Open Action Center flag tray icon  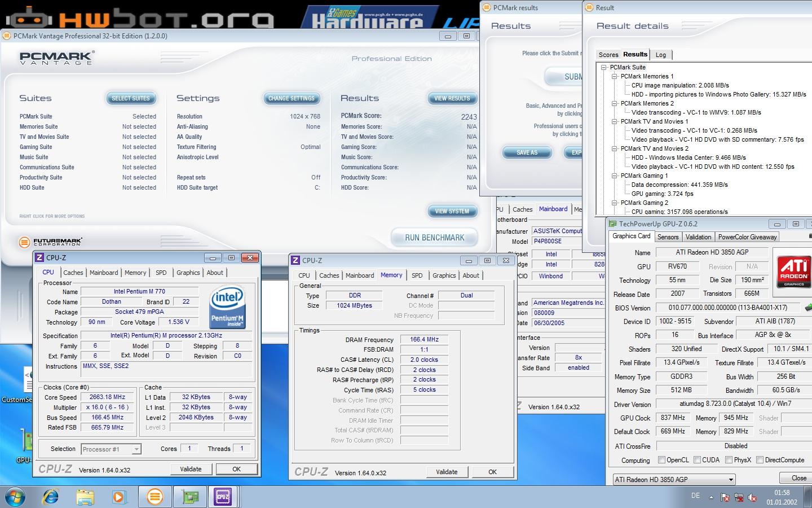point(725,498)
